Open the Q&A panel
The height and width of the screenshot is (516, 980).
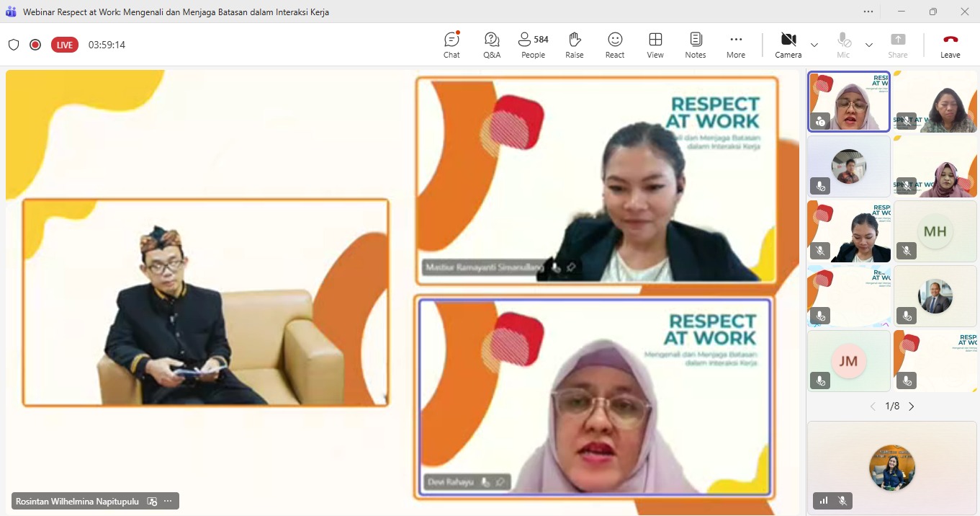pos(492,44)
